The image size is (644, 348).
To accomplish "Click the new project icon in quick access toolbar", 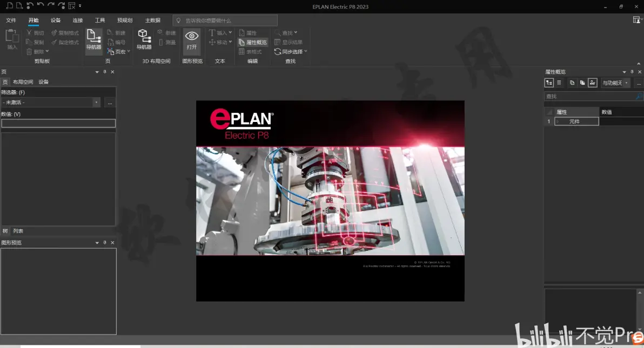I will coord(9,6).
